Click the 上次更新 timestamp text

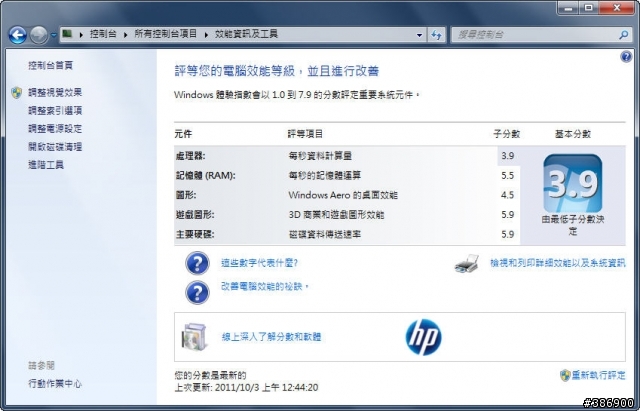pos(247,387)
